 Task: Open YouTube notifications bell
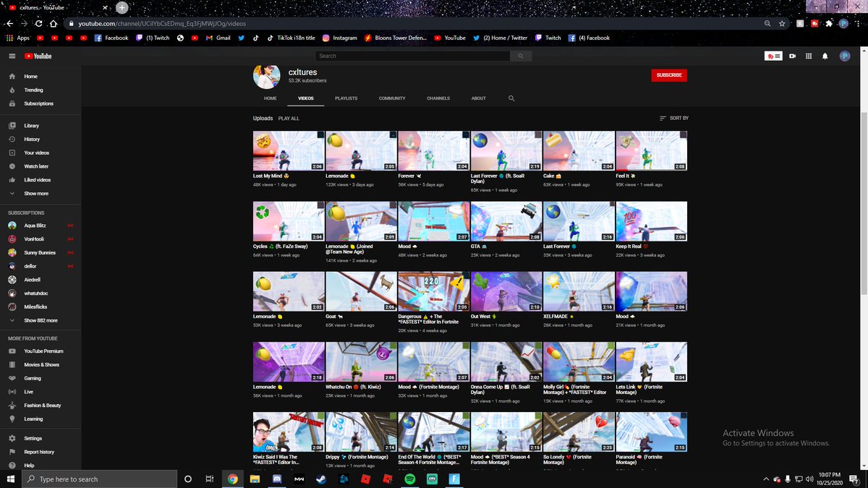[825, 56]
